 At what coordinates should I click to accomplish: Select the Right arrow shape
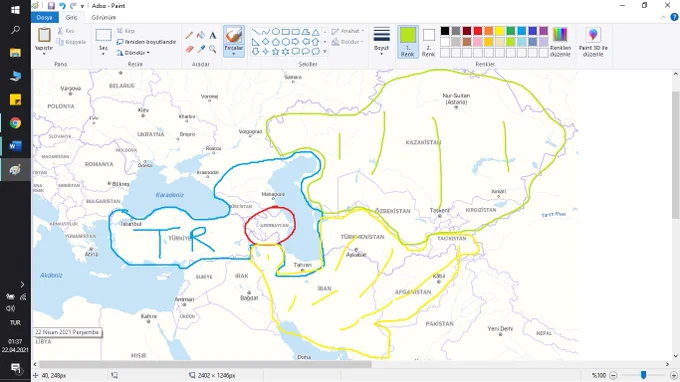296,42
